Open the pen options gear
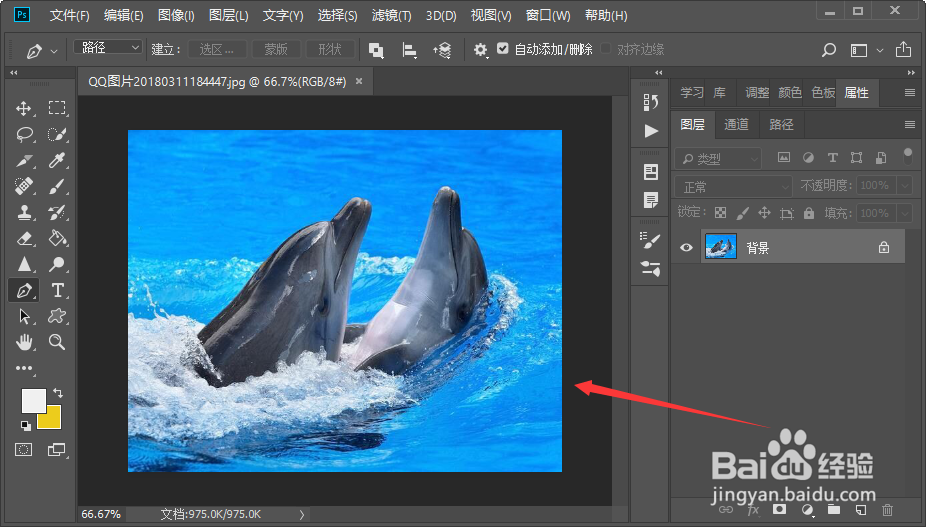926x527 pixels. [x=480, y=50]
